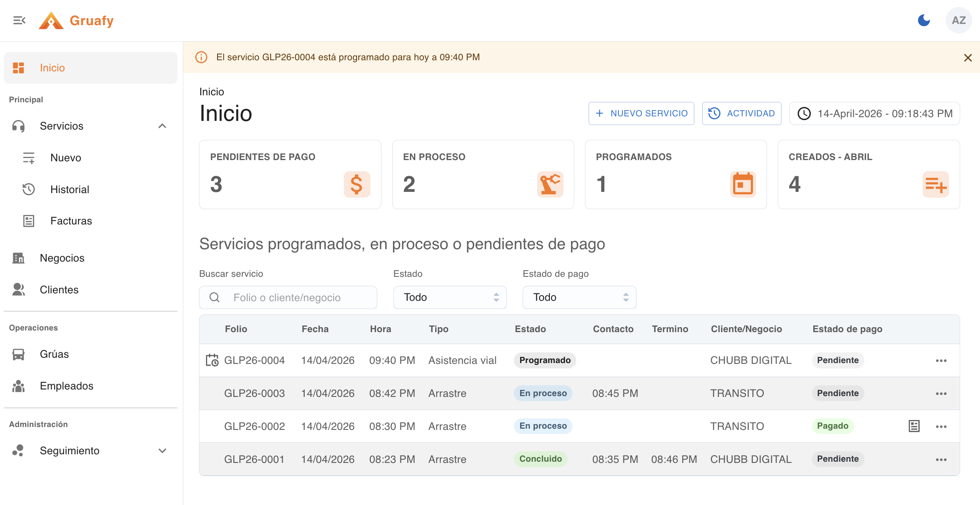Click the add-list icon in Creados card
Viewport: 980px width, 505px height.
point(935,184)
